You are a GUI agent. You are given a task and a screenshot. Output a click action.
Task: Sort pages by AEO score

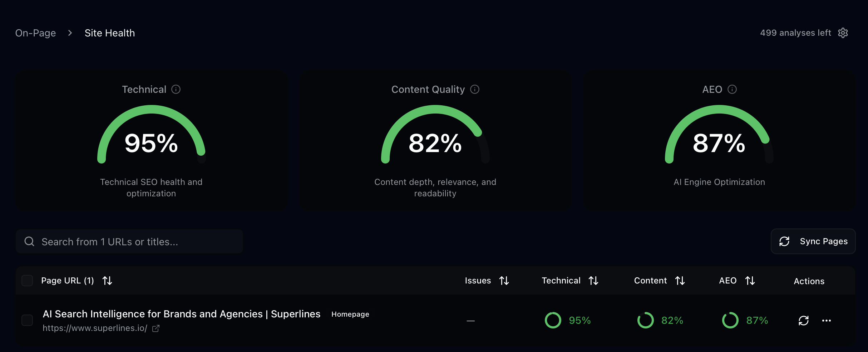(x=750, y=281)
